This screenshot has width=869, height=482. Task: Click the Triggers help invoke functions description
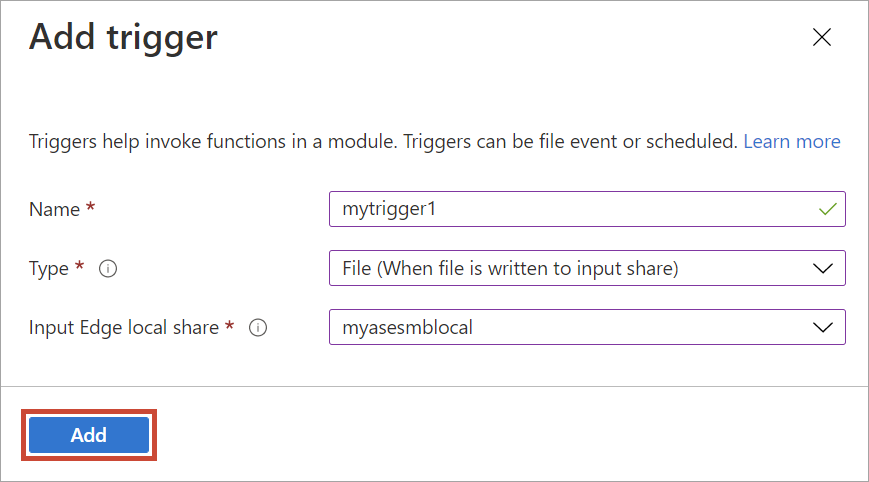coord(383,142)
